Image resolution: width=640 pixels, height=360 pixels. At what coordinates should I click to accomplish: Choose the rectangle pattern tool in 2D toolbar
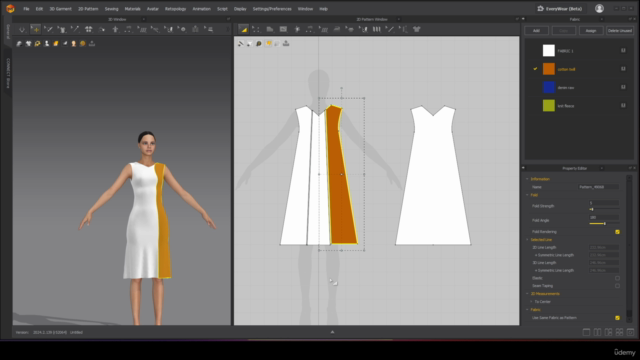[x=283, y=29]
